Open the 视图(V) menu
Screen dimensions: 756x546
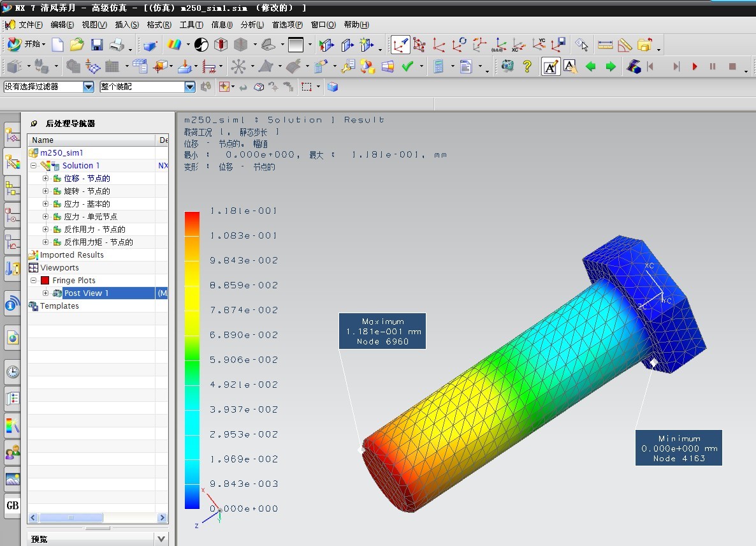point(94,25)
